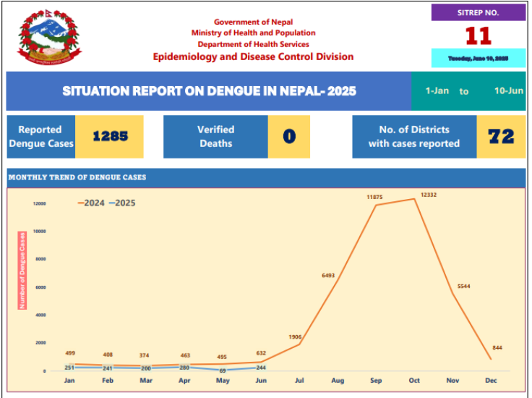Click the April 2024 data label 463
This screenshot has height=398, width=532.
[185, 355]
